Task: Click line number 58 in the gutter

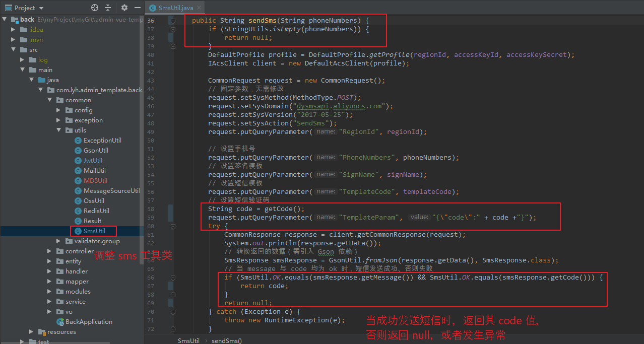Action: [x=151, y=209]
